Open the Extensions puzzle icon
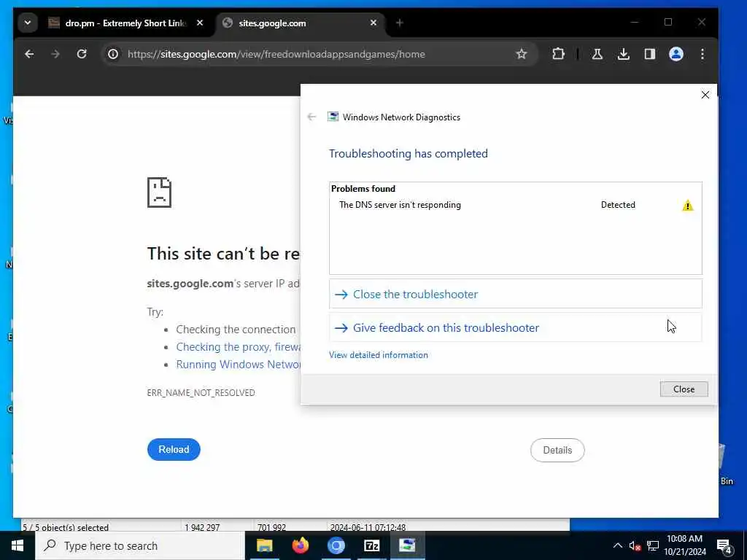747x560 pixels. (x=558, y=54)
